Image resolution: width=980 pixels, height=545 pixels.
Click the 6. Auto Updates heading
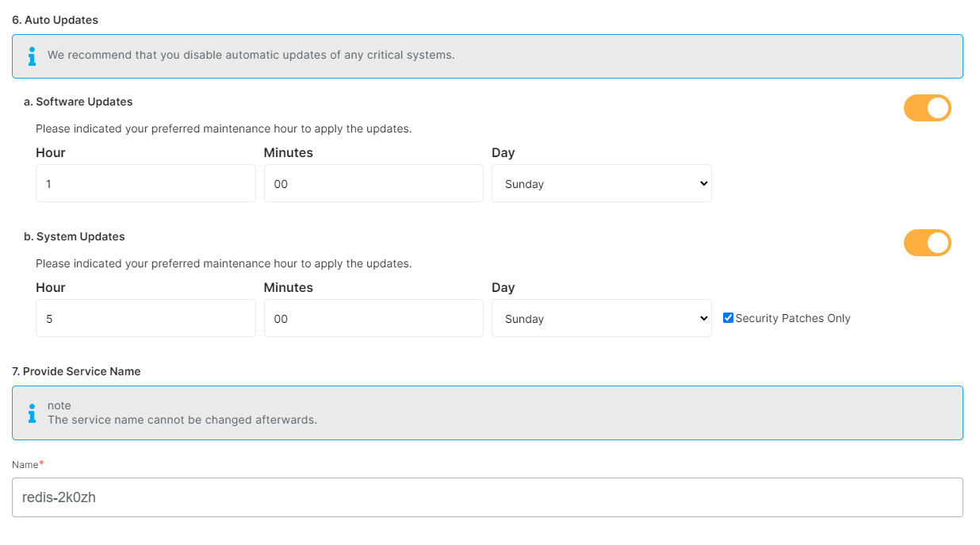pyautogui.click(x=56, y=20)
